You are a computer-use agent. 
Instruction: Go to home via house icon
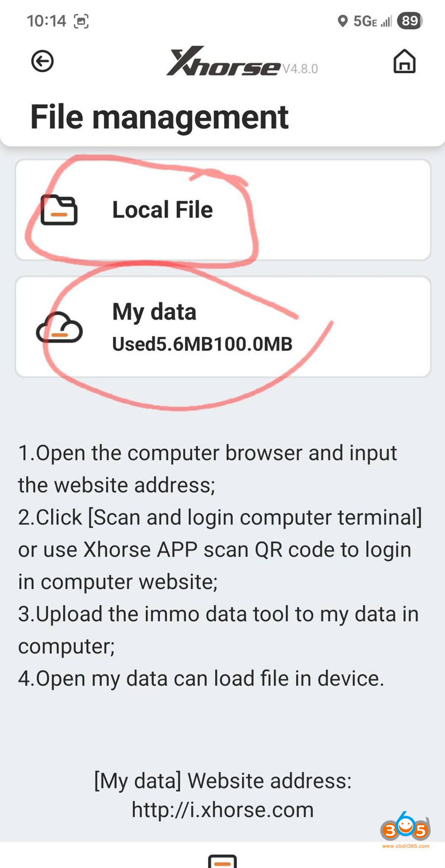pyautogui.click(x=404, y=62)
